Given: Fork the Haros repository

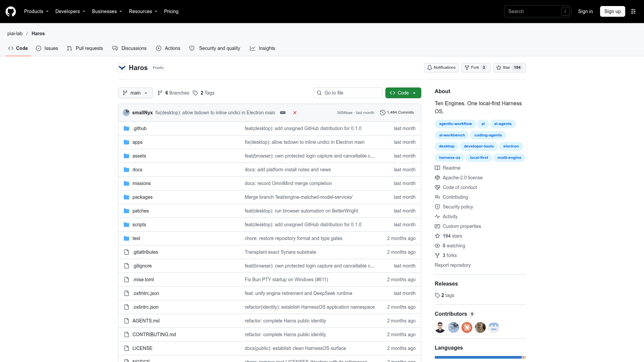Looking at the screenshot, I should click(476, 68).
